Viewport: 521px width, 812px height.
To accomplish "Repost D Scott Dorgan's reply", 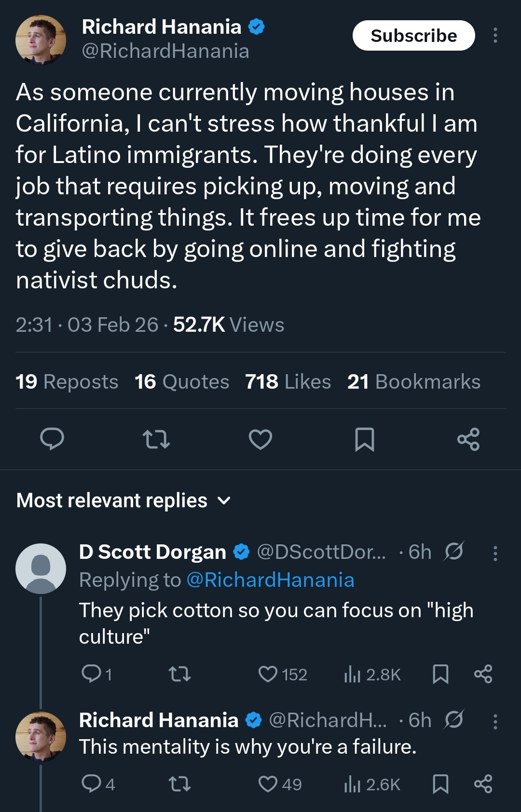I will (x=179, y=674).
